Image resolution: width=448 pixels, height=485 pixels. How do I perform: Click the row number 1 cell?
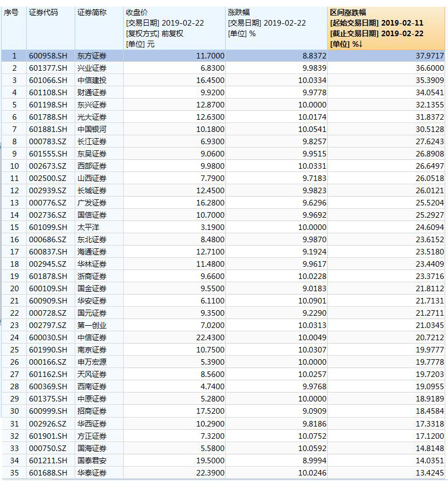point(14,56)
